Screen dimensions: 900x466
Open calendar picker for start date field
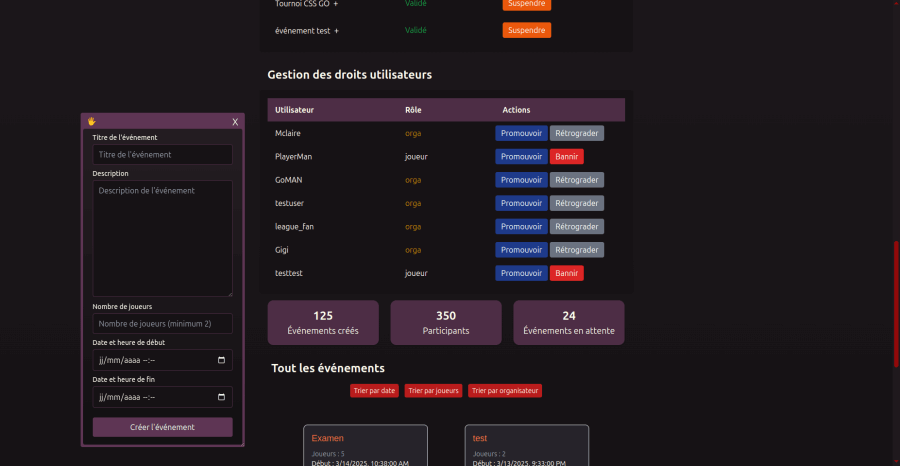[222, 360]
